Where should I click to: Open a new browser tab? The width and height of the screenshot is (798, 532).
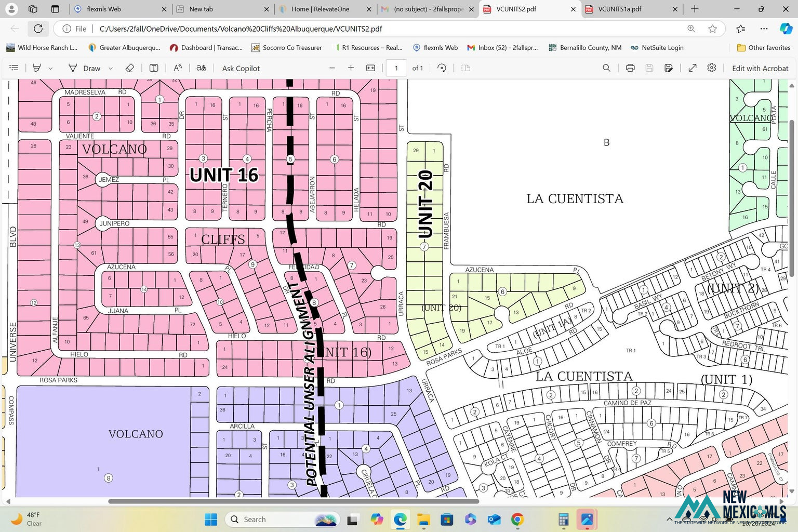tap(695, 9)
